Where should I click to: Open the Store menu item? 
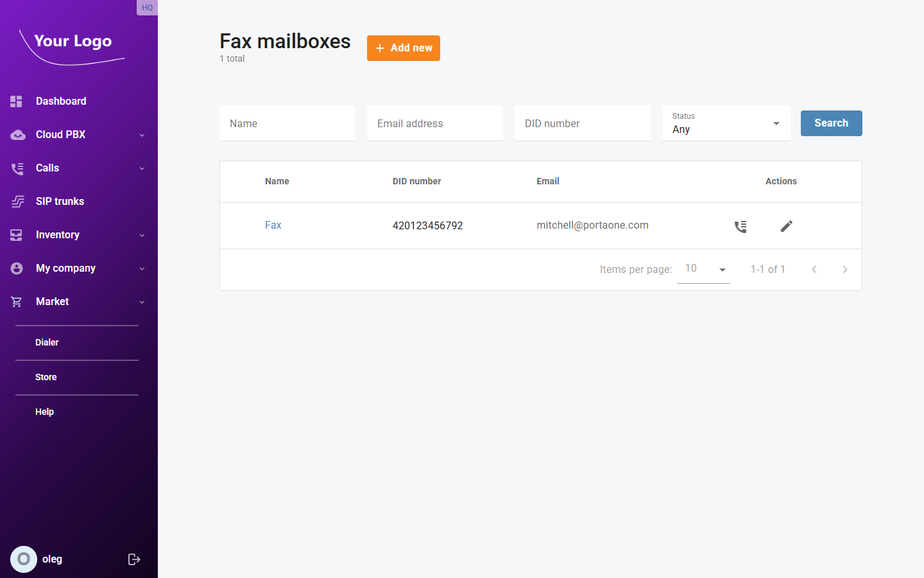point(46,377)
